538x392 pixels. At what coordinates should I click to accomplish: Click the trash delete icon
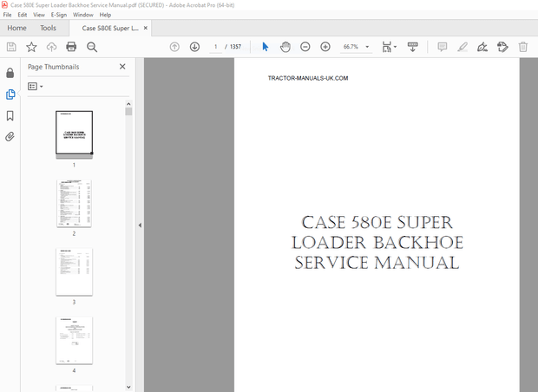(x=523, y=47)
